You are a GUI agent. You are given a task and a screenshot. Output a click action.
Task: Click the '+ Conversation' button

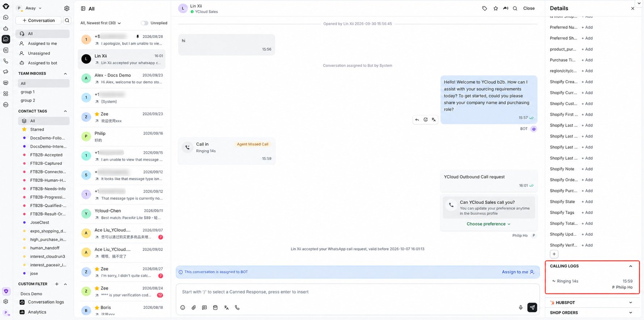pos(38,21)
